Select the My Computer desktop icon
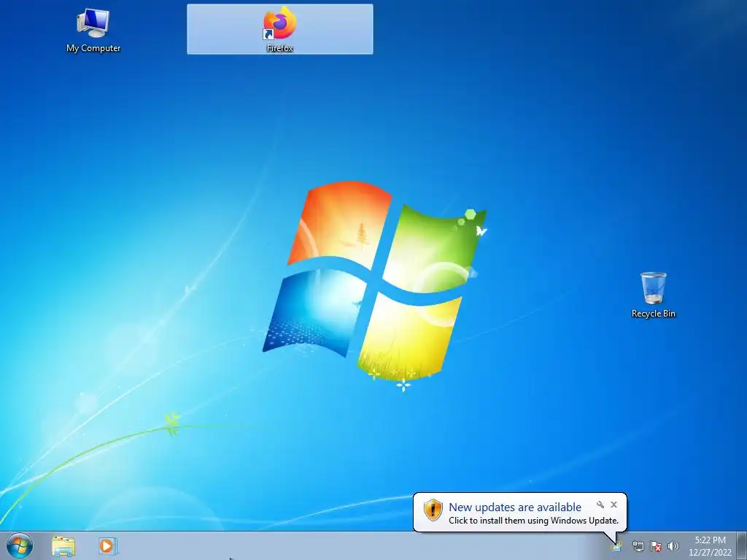 (93, 31)
